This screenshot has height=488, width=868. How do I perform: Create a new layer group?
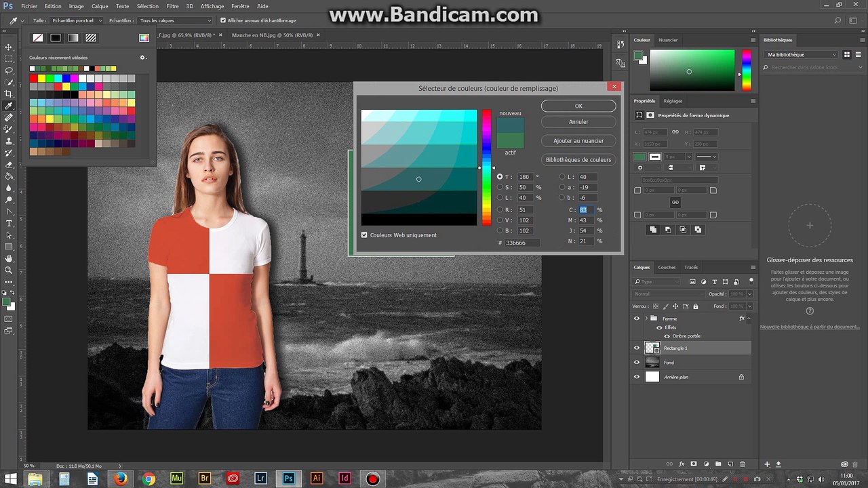[x=718, y=464]
